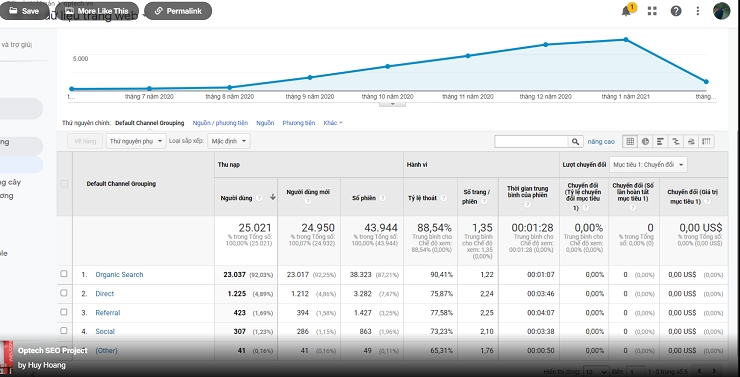Screen dimensions: 740x377
Task: Click the tháng 10 năm 2020 chart point
Action: click(x=388, y=67)
